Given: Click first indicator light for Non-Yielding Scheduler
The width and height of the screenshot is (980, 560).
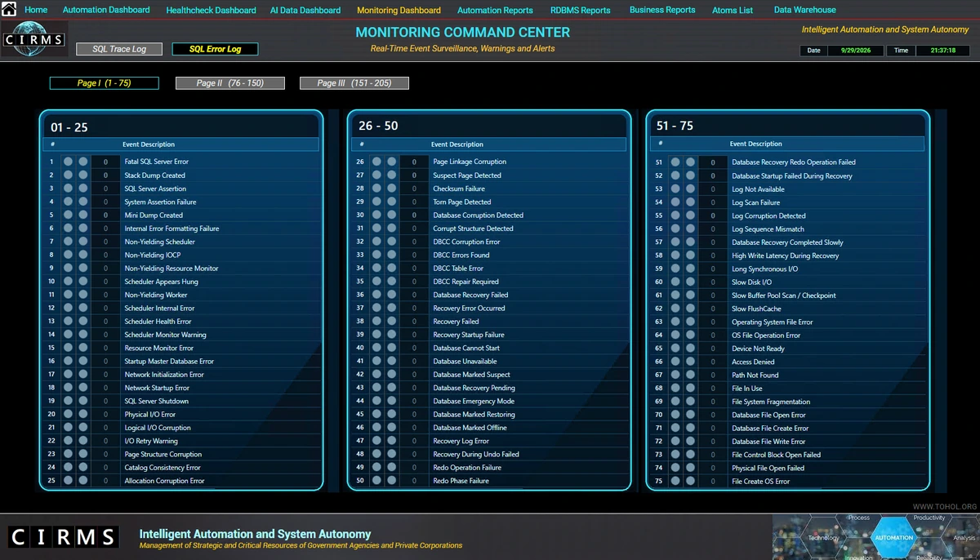Looking at the screenshot, I should click(68, 242).
